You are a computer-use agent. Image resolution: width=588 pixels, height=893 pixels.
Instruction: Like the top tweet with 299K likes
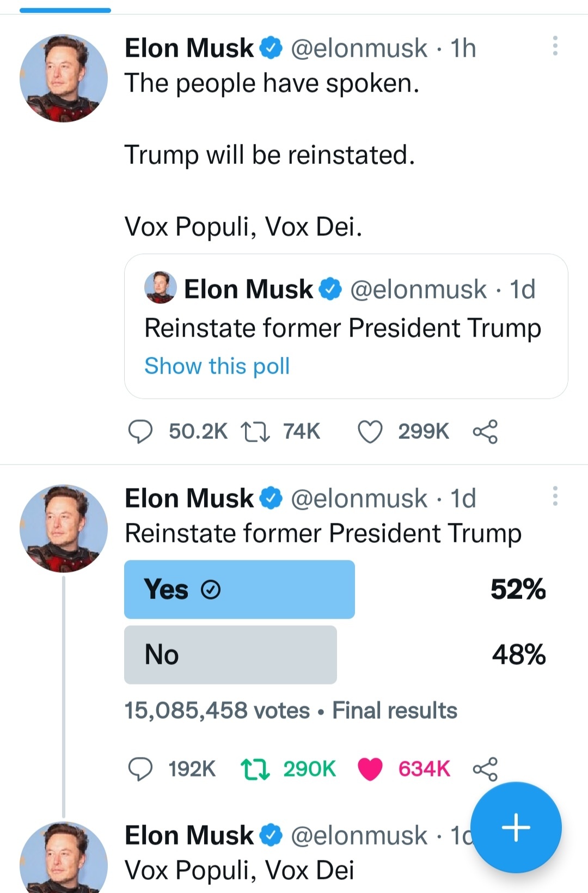(370, 432)
